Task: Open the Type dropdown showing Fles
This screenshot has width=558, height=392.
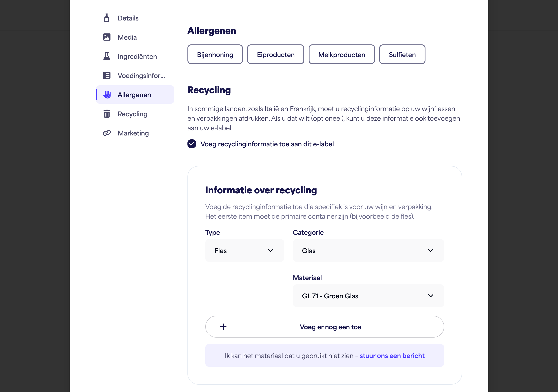Action: (x=245, y=250)
